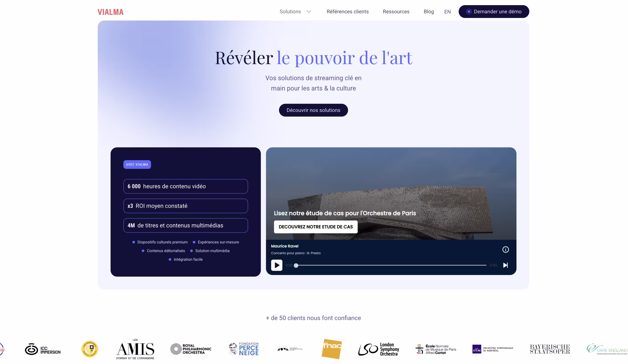Play the Maurice Ravel piano concerto

[276, 265]
